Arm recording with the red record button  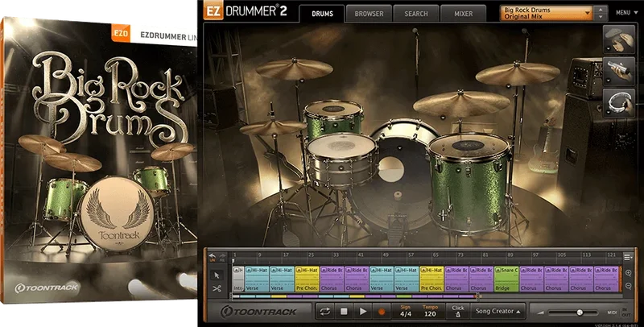pos(382,312)
